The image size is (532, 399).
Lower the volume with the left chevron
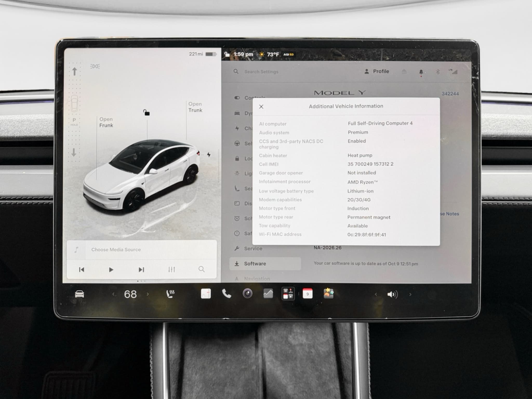click(x=376, y=294)
